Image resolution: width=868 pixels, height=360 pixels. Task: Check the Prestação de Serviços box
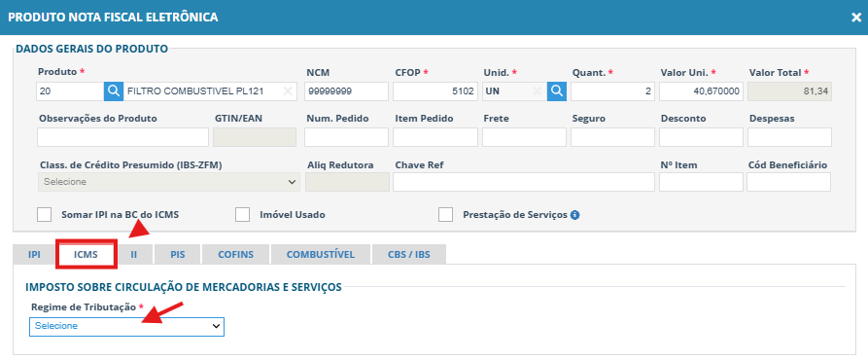445,214
